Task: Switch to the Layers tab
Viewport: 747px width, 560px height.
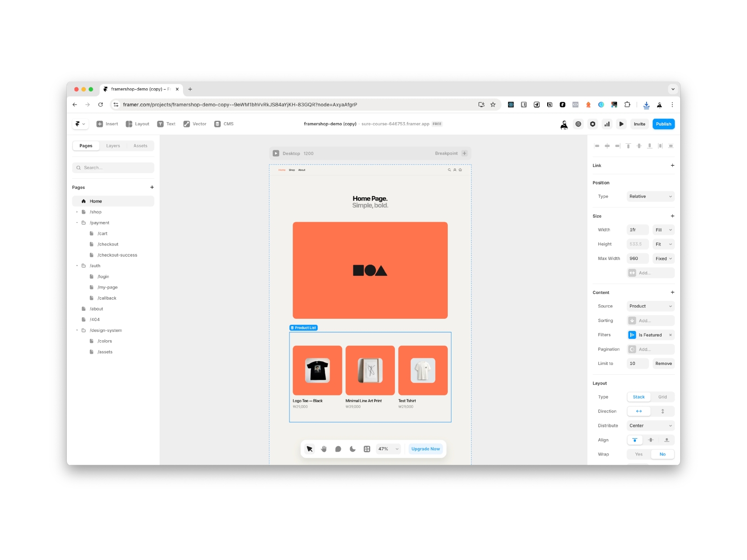Action: coord(113,146)
